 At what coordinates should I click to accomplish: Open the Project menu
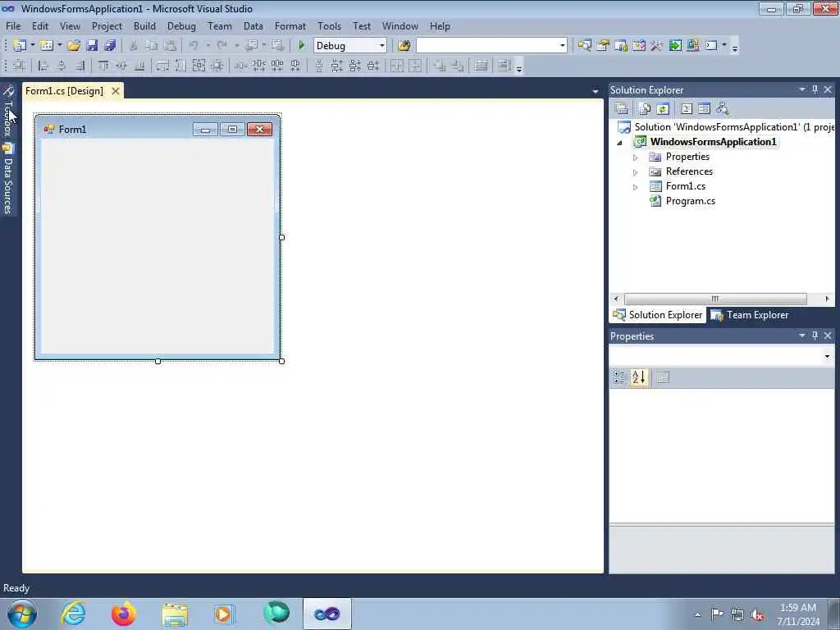pyautogui.click(x=107, y=25)
